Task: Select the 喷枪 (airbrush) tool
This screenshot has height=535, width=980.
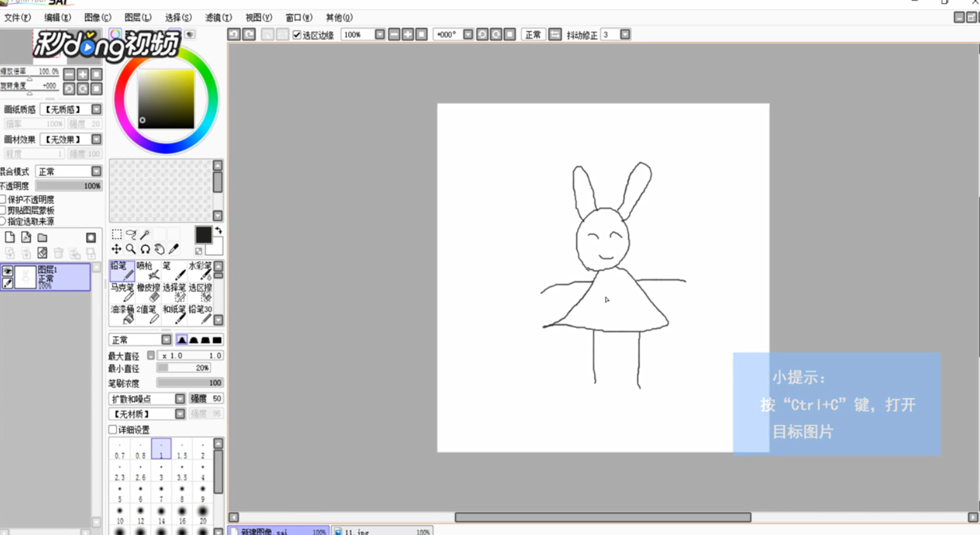Action: [148, 271]
